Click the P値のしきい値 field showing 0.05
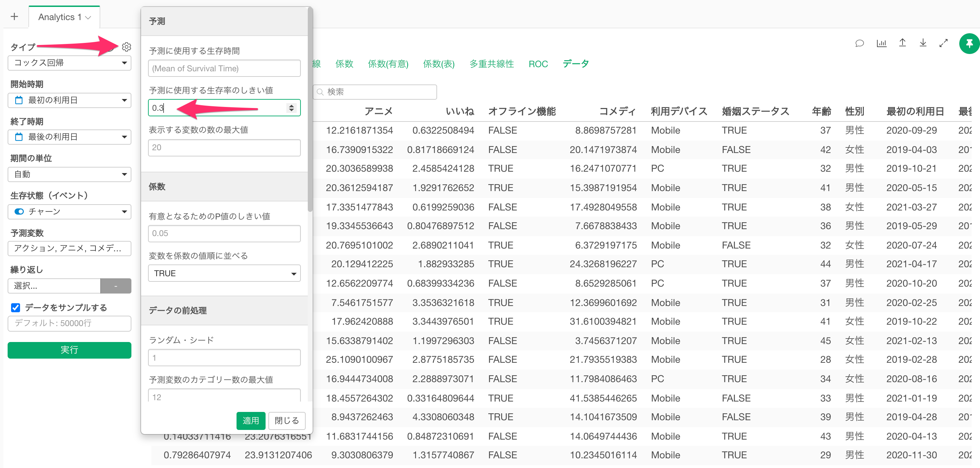This screenshot has width=980, height=468. click(x=224, y=233)
